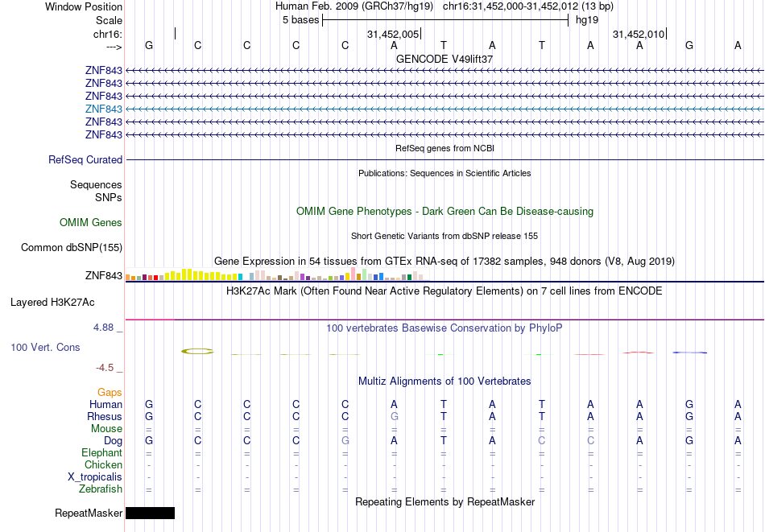This screenshot has width=765, height=532.
Task: Open 'Repeating Elements by RepeatMasker' track title
Action: pos(445,501)
